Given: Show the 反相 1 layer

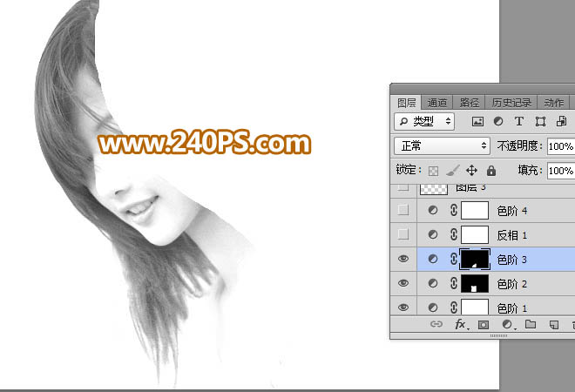Looking at the screenshot, I should click(x=403, y=234).
